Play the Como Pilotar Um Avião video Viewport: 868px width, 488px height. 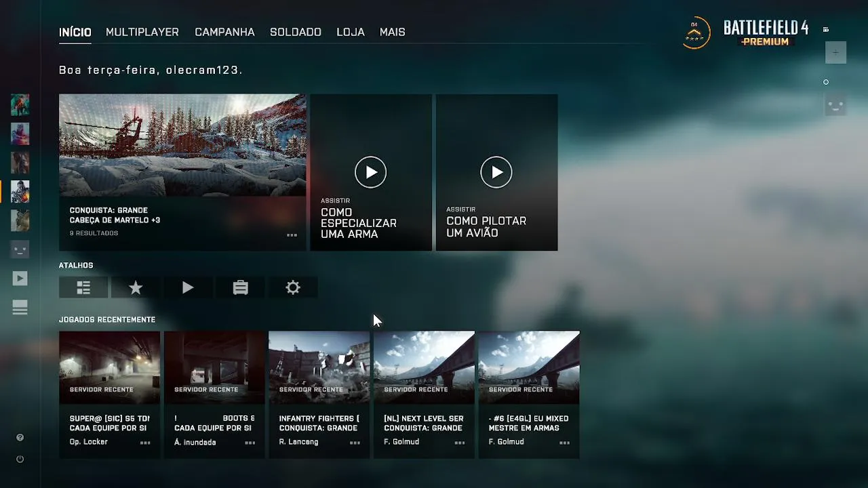(496, 172)
